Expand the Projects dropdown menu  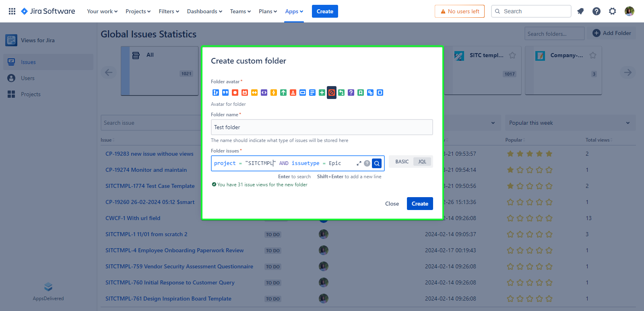[138, 11]
